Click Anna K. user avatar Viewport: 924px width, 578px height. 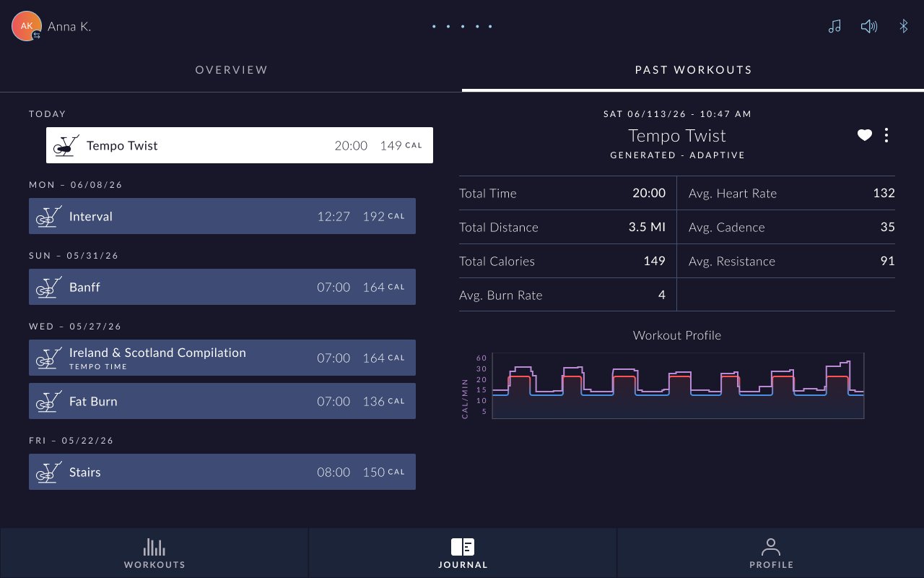pyautogui.click(x=27, y=26)
